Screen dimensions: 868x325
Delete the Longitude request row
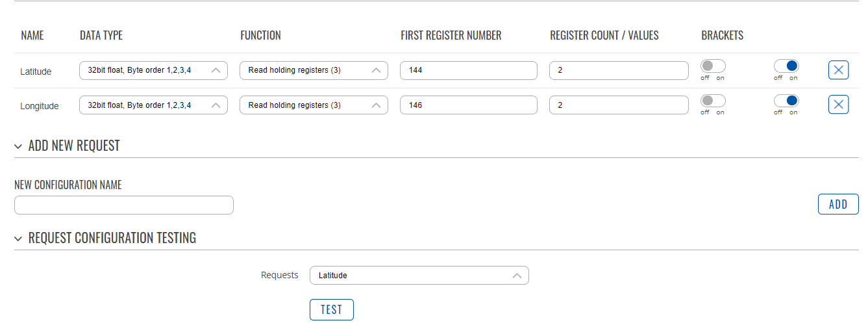(838, 105)
